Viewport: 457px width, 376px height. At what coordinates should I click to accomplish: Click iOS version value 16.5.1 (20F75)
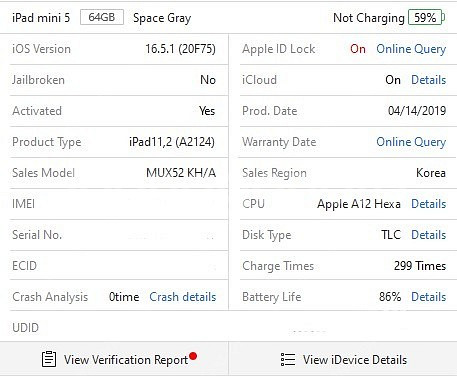pos(180,49)
